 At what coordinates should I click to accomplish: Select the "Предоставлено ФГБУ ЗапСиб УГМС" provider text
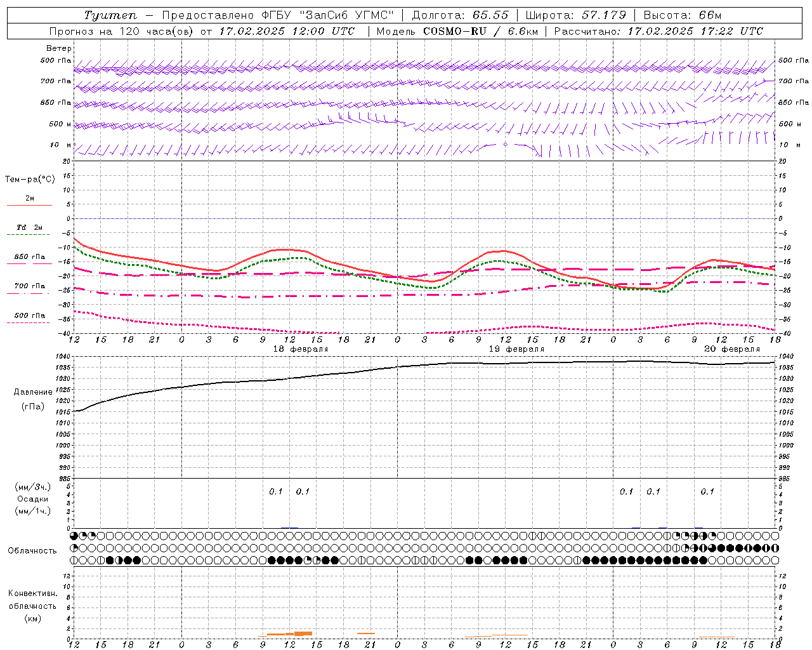tap(277, 15)
